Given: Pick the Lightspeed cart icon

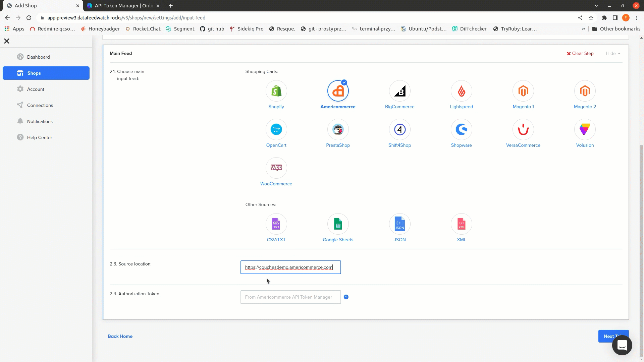Looking at the screenshot, I should tap(461, 91).
